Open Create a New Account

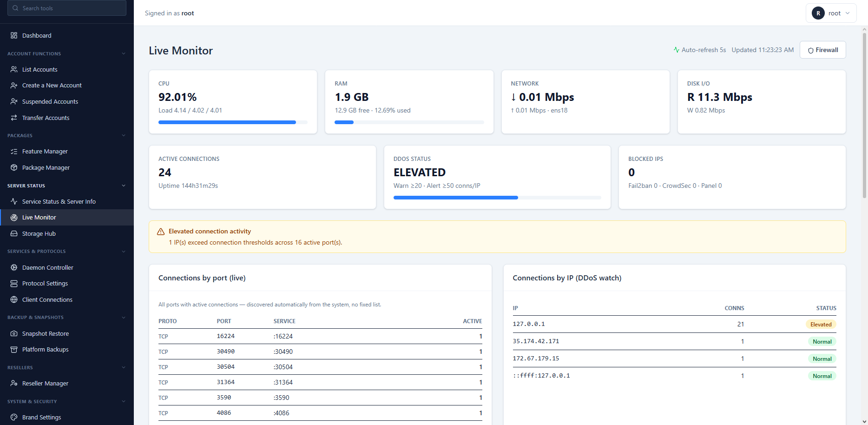pyautogui.click(x=67, y=85)
